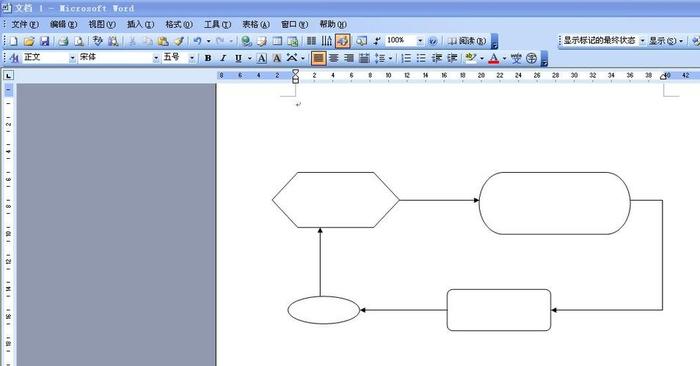The height and width of the screenshot is (366, 700).
Task: Select the hexagon shape in the flowchart
Action: (336, 200)
